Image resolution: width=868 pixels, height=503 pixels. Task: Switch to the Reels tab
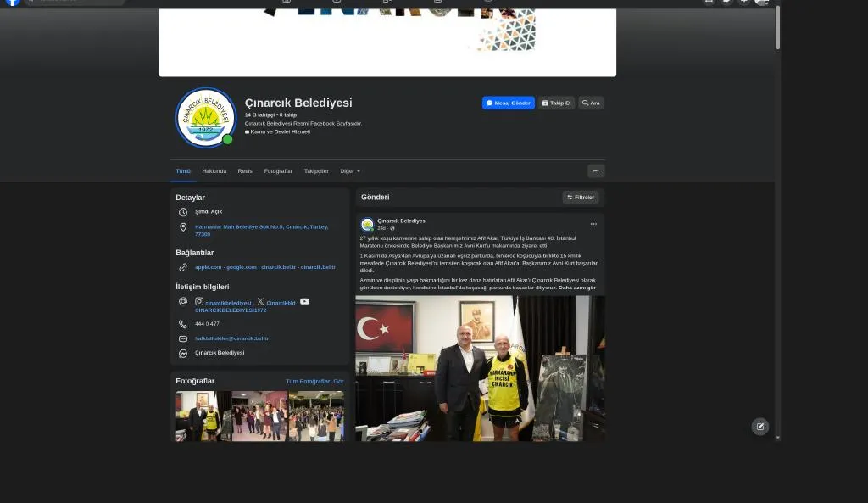coord(245,171)
